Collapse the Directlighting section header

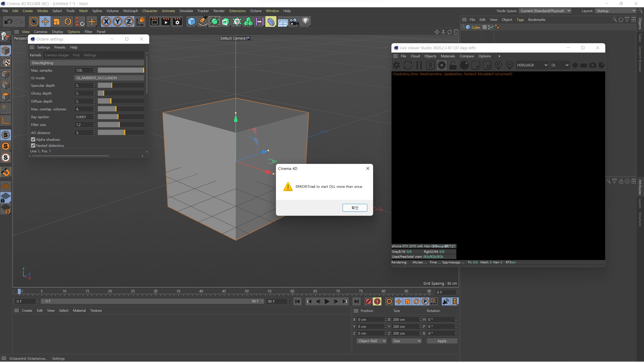pyautogui.click(x=87, y=63)
